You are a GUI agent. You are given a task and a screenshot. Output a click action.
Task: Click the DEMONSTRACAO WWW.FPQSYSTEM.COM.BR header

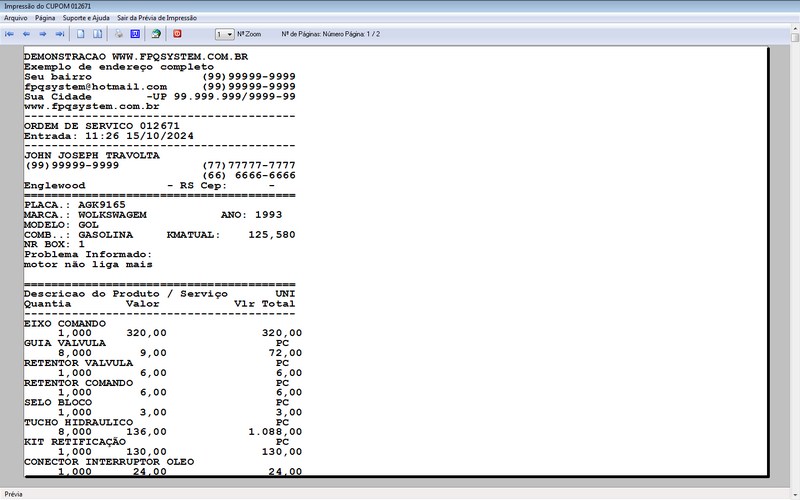[136, 57]
